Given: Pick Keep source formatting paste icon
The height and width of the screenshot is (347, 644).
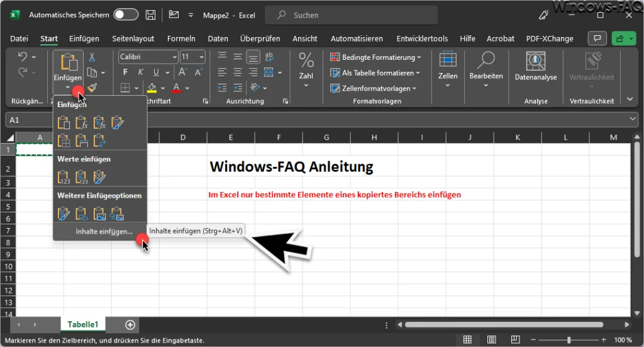Looking at the screenshot, I should pos(118,123).
